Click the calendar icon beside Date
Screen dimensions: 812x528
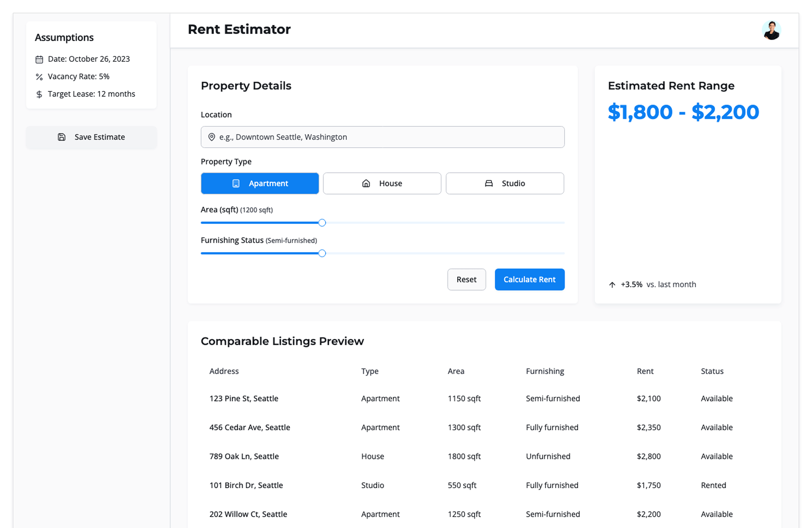(x=39, y=59)
